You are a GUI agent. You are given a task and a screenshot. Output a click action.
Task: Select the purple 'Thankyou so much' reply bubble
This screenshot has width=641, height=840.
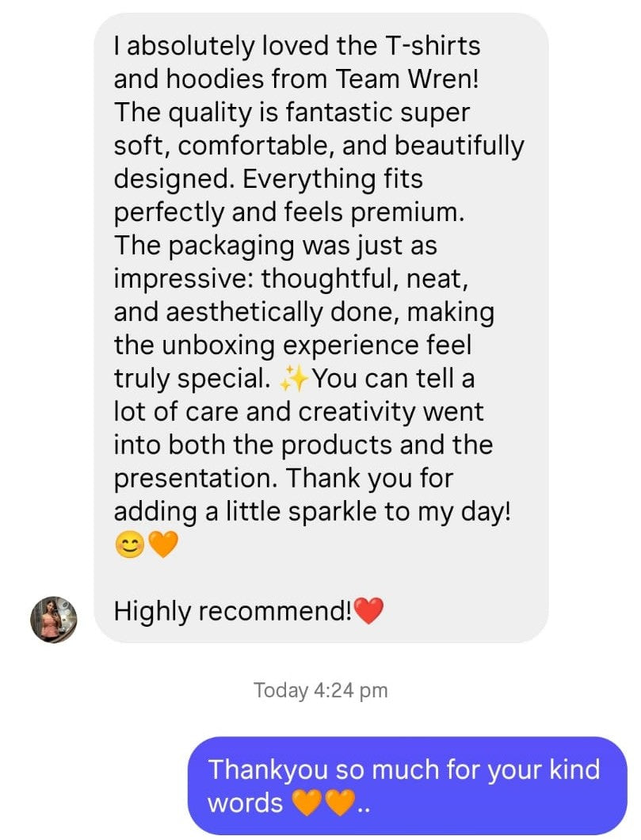point(407,785)
